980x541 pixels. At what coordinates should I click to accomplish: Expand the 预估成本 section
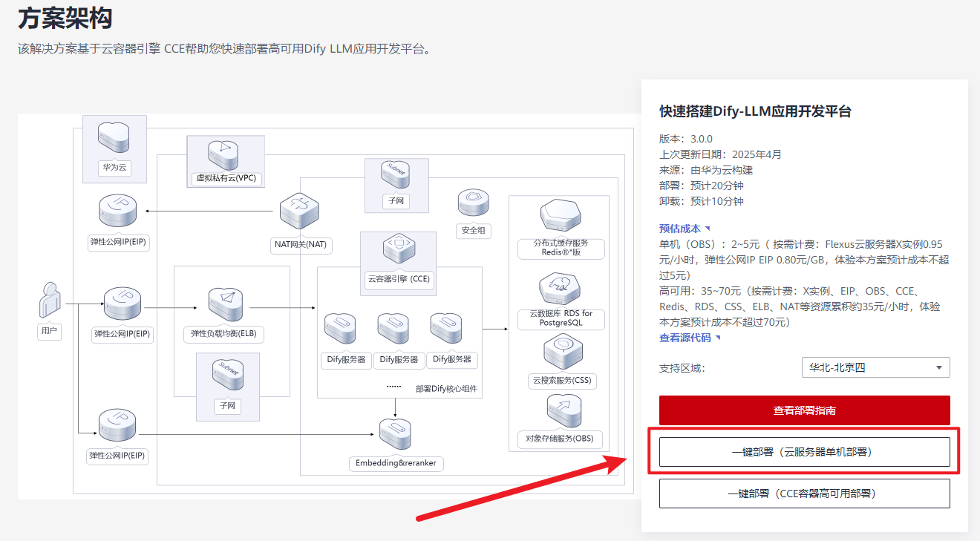[x=685, y=229]
